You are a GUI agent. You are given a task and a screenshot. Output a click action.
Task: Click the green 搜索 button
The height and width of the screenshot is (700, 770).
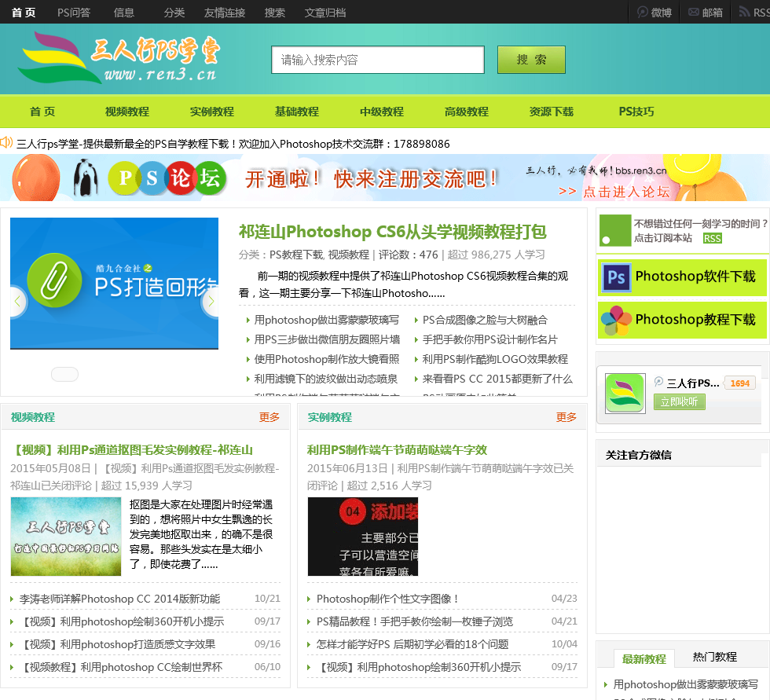[x=531, y=60]
